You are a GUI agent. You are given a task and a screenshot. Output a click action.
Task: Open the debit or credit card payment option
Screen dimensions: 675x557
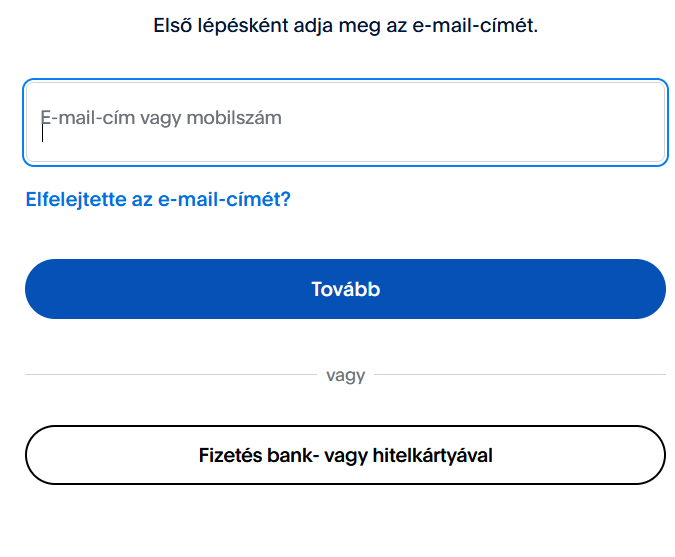tap(345, 455)
